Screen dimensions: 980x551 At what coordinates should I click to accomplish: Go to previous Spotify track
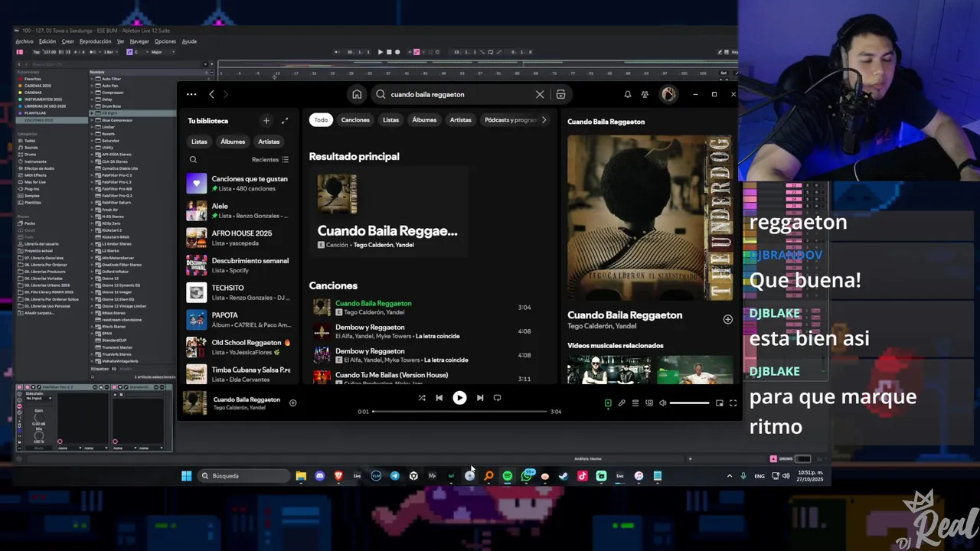click(x=439, y=398)
